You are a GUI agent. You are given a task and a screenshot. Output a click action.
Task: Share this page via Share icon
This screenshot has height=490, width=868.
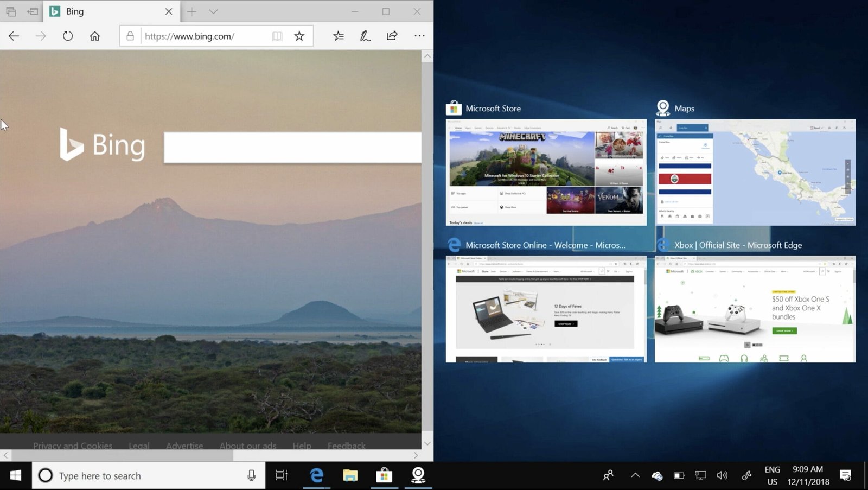(392, 36)
